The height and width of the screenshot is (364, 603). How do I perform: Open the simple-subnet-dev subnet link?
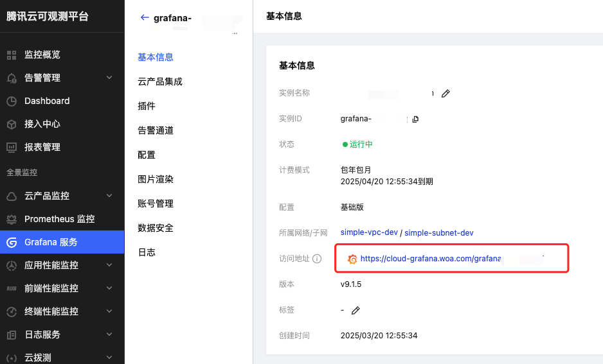439,233
